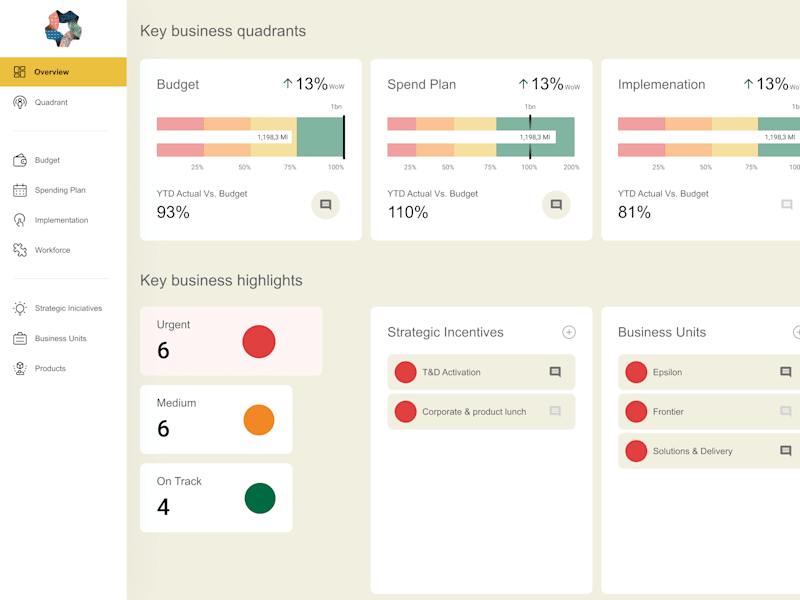Image resolution: width=800 pixels, height=600 pixels.
Task: Click the Budget card title
Action: [x=178, y=85]
